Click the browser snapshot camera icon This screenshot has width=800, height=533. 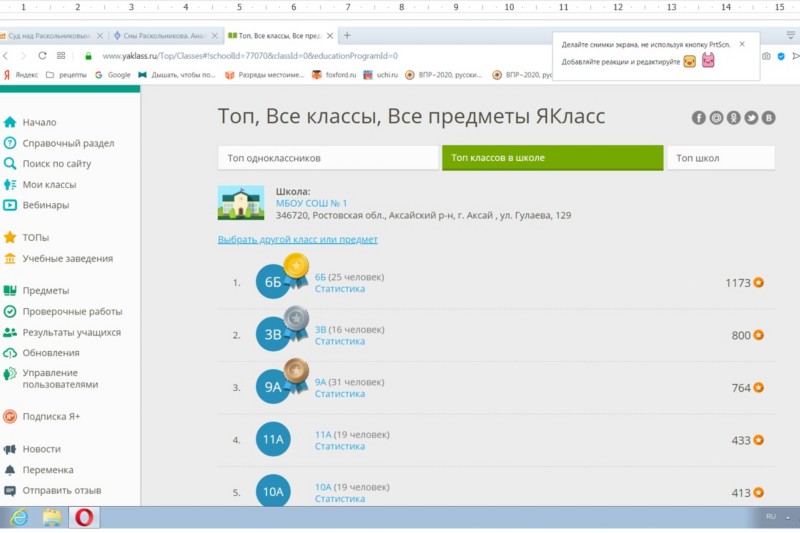(766, 56)
